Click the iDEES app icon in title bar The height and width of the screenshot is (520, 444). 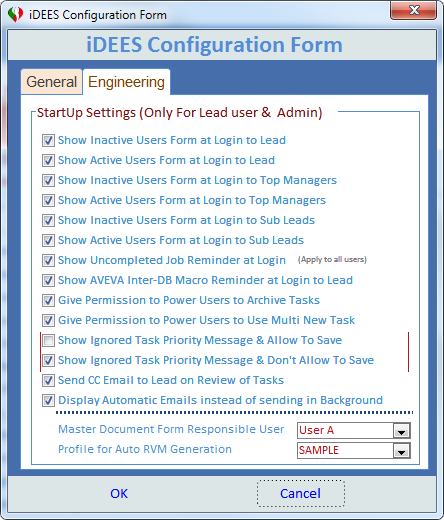[15, 15]
